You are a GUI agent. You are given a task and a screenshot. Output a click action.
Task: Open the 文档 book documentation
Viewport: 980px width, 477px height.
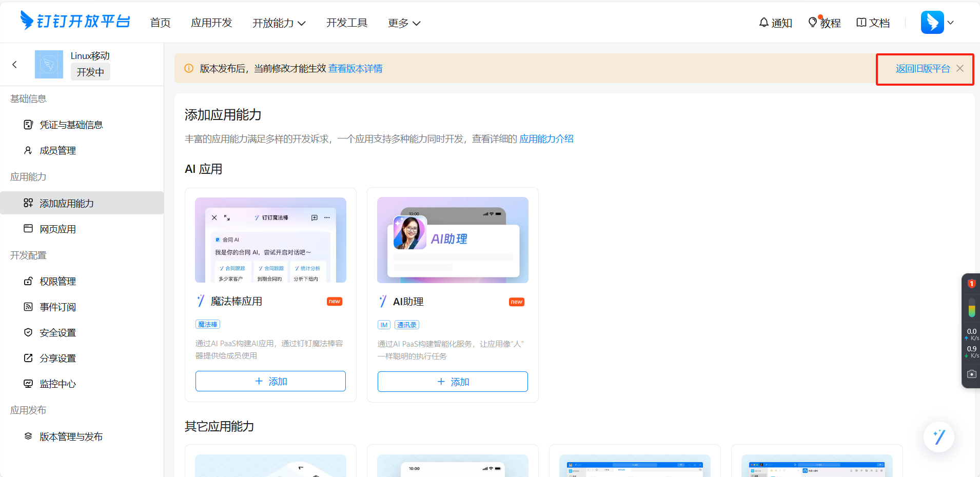pyautogui.click(x=873, y=23)
